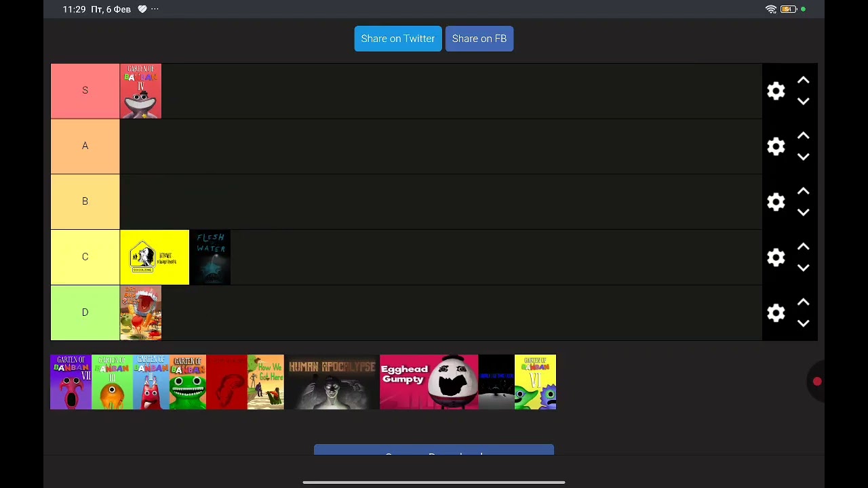Click Share on Twitter button
This screenshot has height=488, width=868.
tap(398, 39)
